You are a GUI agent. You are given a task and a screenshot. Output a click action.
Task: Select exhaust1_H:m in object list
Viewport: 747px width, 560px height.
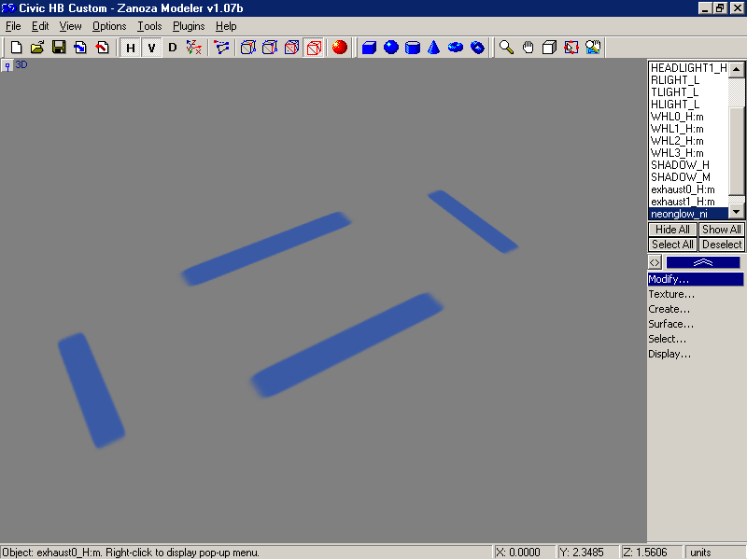683,202
